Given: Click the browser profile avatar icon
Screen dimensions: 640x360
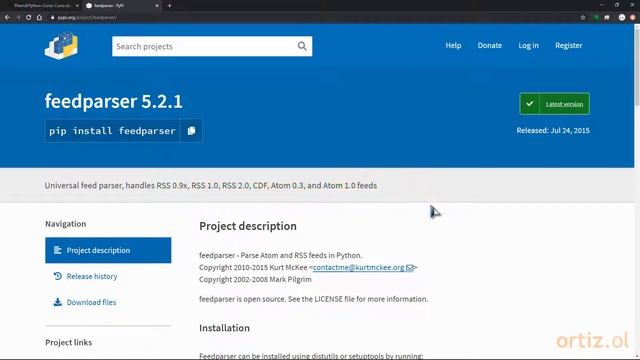Looking at the screenshot, I should tap(622, 18).
